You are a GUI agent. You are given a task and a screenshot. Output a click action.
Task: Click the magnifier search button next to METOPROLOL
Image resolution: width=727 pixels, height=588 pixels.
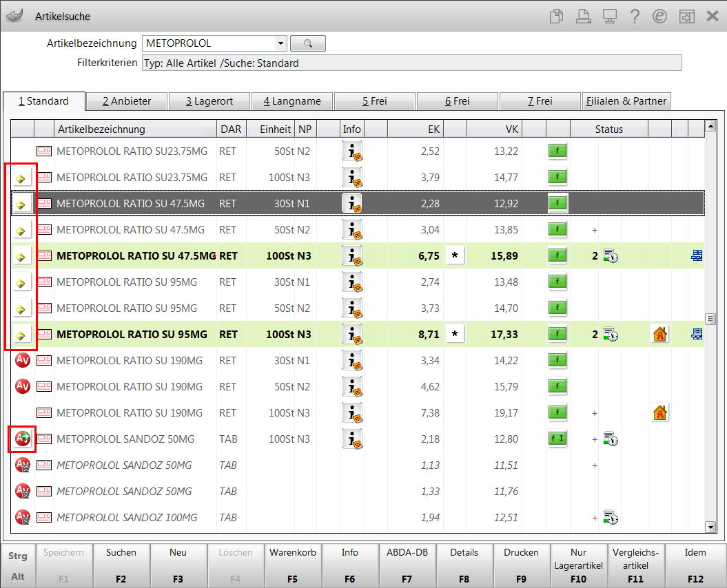(x=308, y=43)
